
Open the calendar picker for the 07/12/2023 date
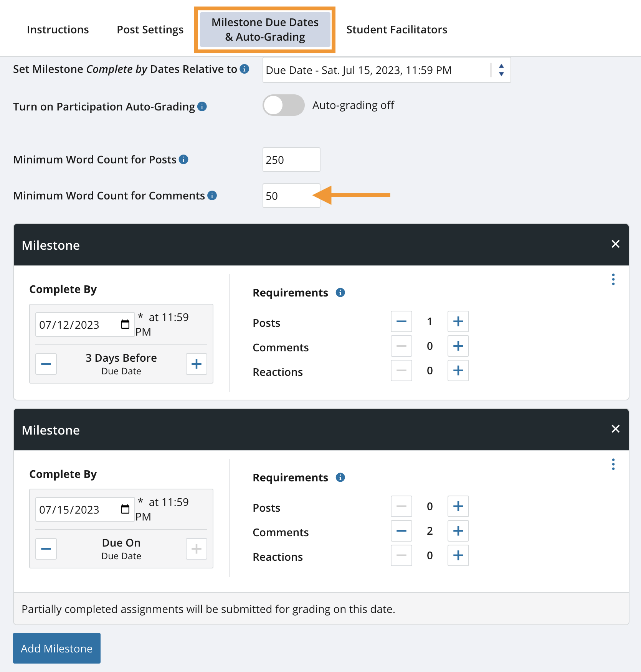pyautogui.click(x=124, y=324)
